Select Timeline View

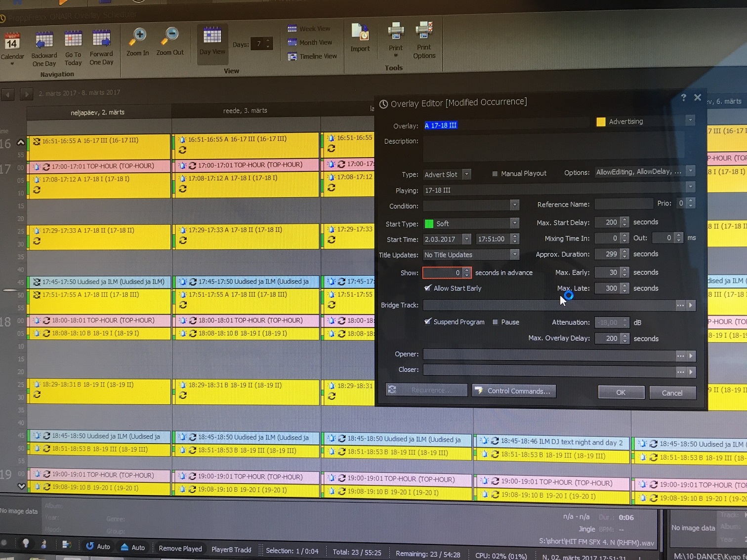(312, 56)
